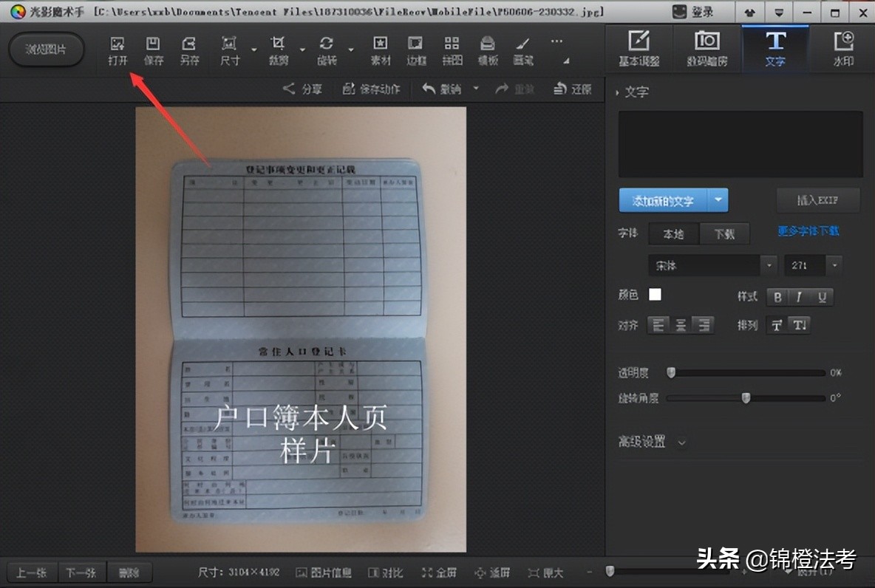Click 下一张 to view the next image
Image resolution: width=875 pixels, height=588 pixels.
[81, 572]
